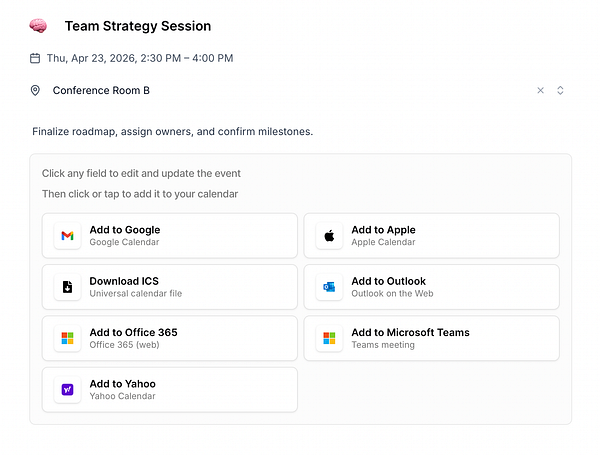This screenshot has height=455, width=600.
Task: Click the Apple logo icon
Action: click(x=329, y=236)
